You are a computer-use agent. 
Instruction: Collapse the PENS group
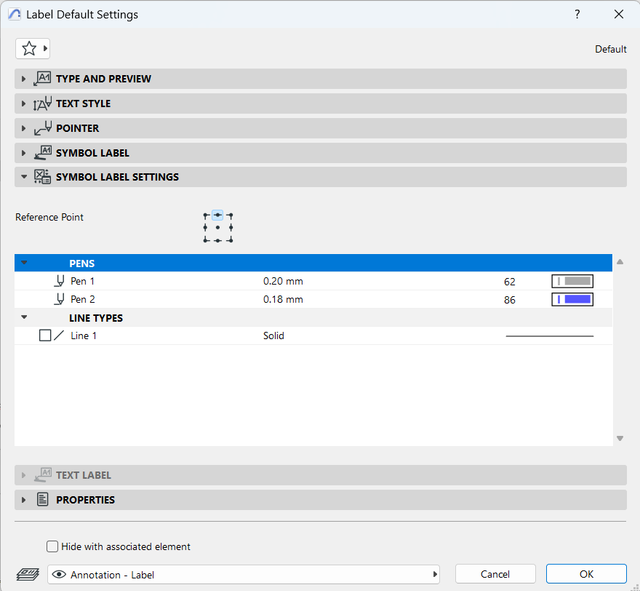click(24, 263)
